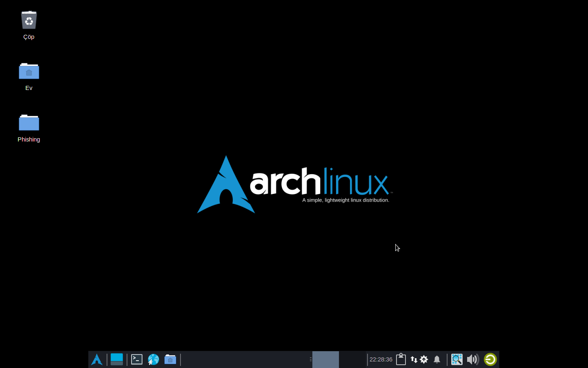This screenshot has width=588, height=368.
Task: Open the volume speaker control
Action: (473, 359)
